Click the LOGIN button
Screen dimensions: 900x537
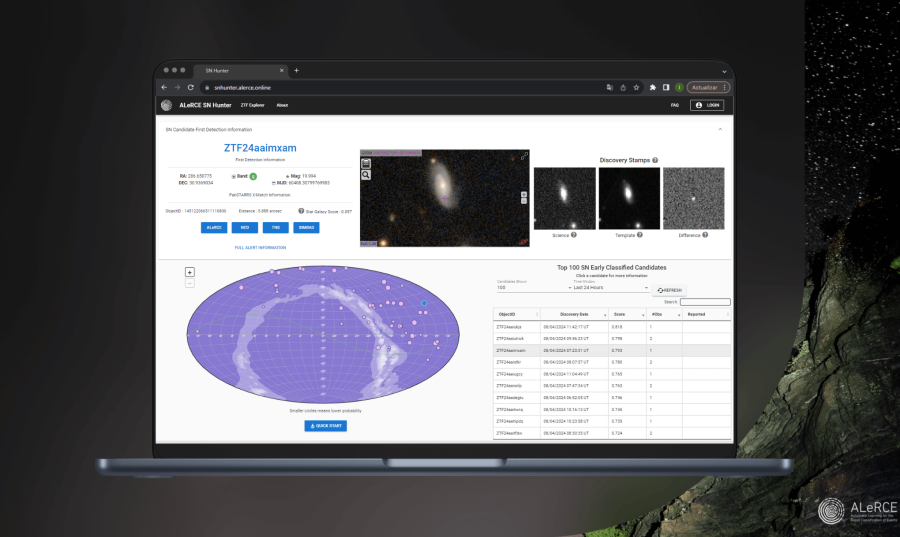(x=707, y=105)
